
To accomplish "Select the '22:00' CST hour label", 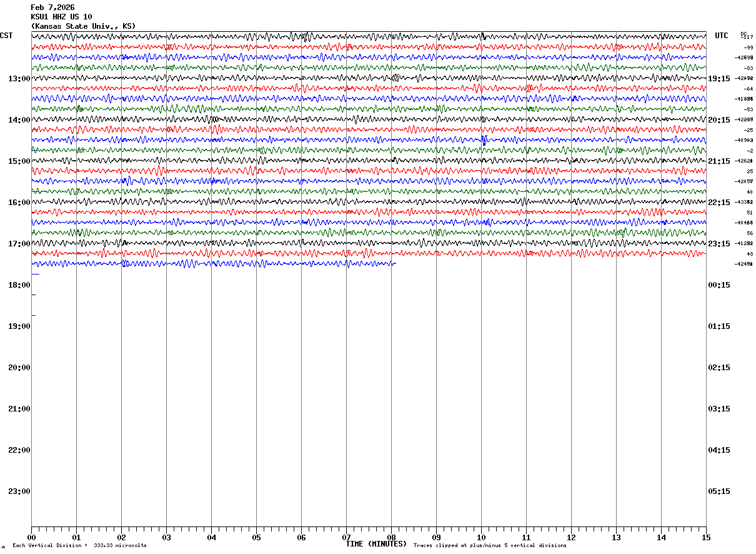I will (x=19, y=450).
